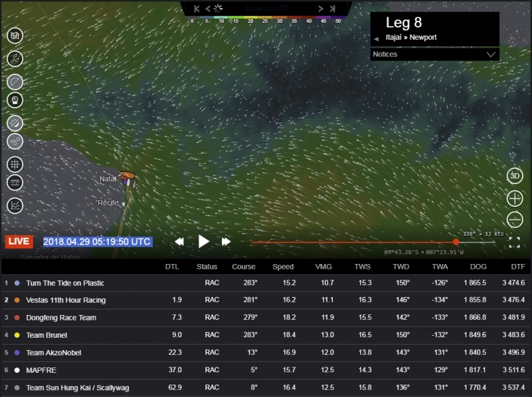The width and height of the screenshot is (532, 397).
Task: Click Vestas TWD value 146°
Action: 402,300
